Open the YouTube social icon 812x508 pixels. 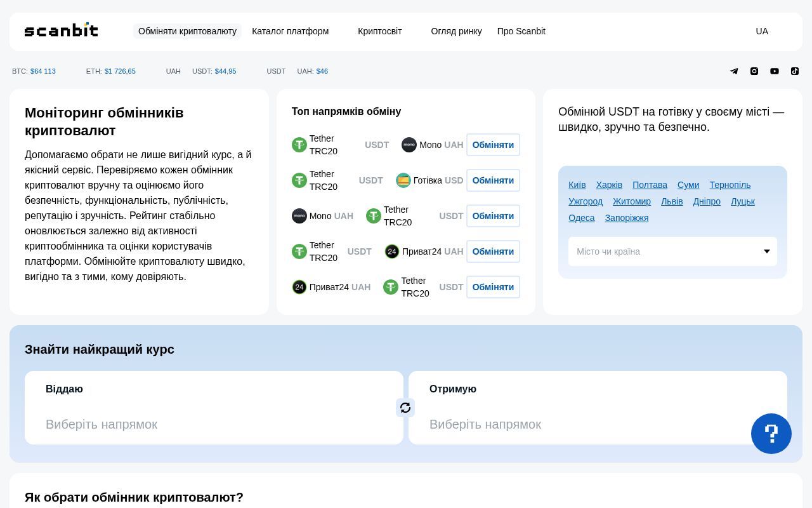coord(775,71)
